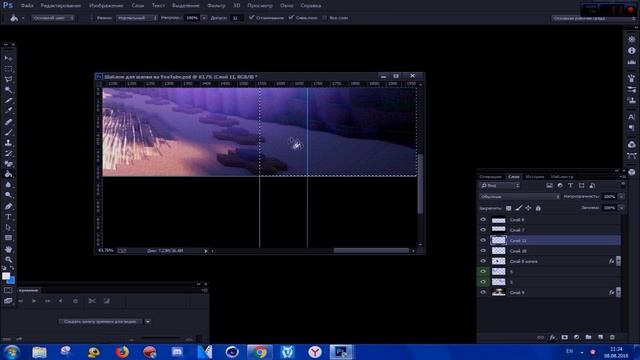
Task: Toggle the Смежные пикселы checkbox
Action: tap(291, 18)
